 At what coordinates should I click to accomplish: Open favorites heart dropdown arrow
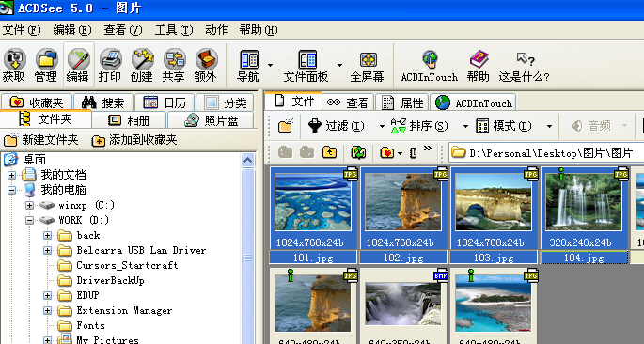[401, 153]
